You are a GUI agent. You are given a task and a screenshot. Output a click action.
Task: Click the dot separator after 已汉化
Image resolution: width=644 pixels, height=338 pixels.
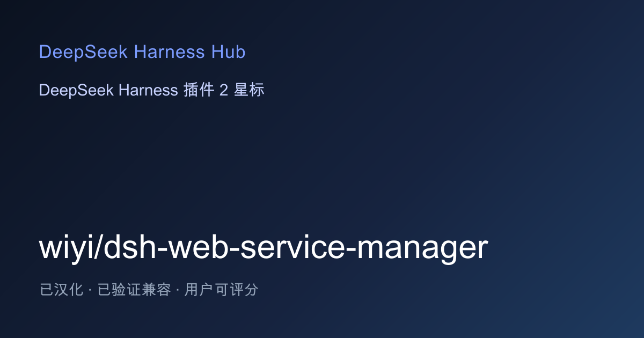point(90,290)
